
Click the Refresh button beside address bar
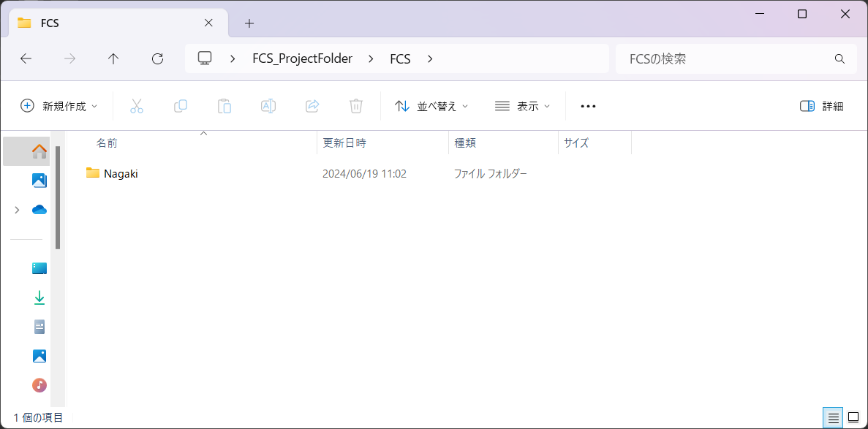point(157,59)
